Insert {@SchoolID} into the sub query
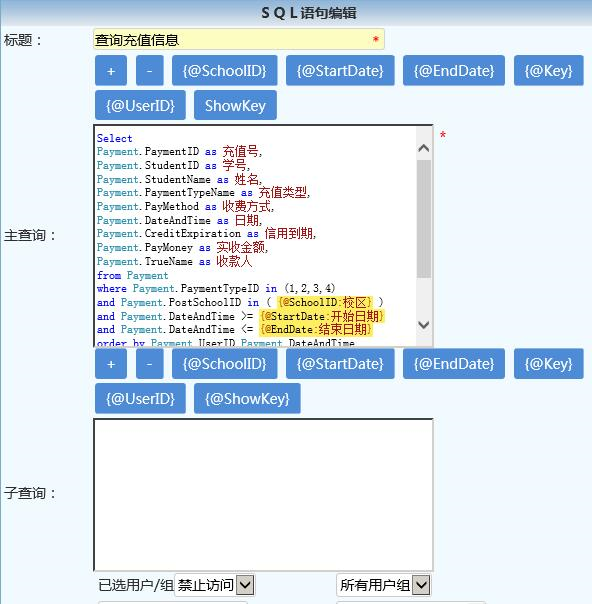The image size is (592, 604). pyautogui.click(x=225, y=364)
